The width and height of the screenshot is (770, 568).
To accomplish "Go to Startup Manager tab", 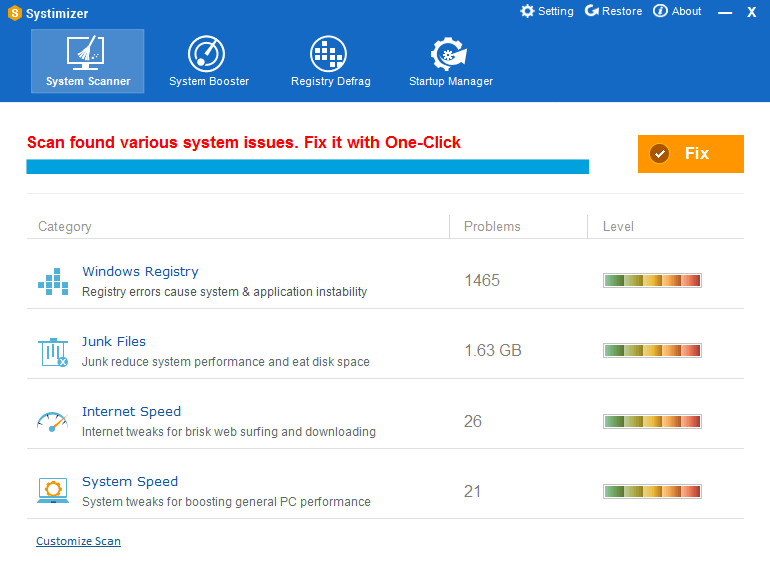I will 451,61.
